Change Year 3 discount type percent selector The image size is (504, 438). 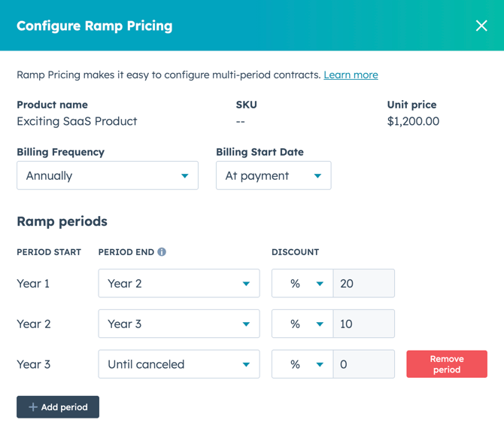pyautogui.click(x=302, y=364)
